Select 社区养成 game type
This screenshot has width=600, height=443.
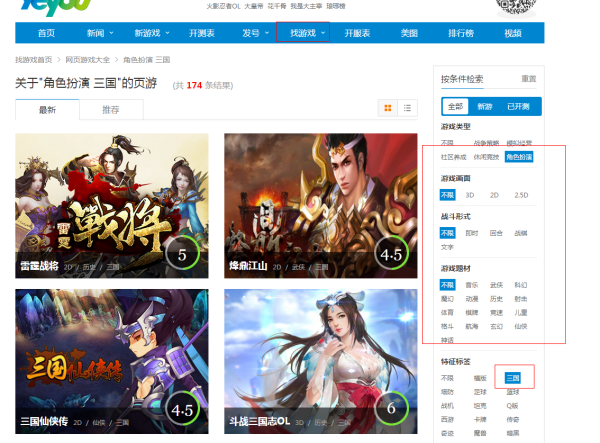pos(453,157)
